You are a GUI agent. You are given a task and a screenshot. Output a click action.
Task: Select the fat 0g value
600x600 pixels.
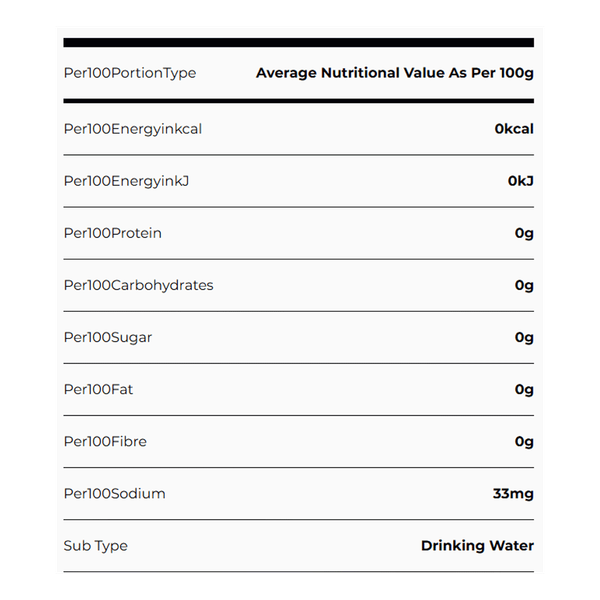tap(524, 389)
